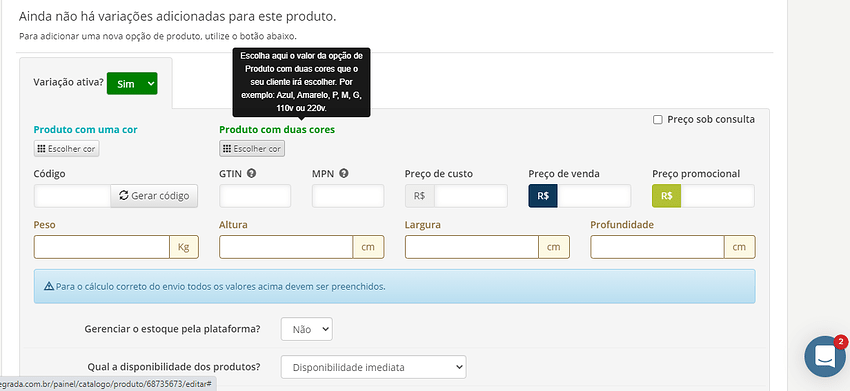Click the green R$ badge for Preço promocional
Viewport: 850px width, 391px height.
[x=666, y=196]
